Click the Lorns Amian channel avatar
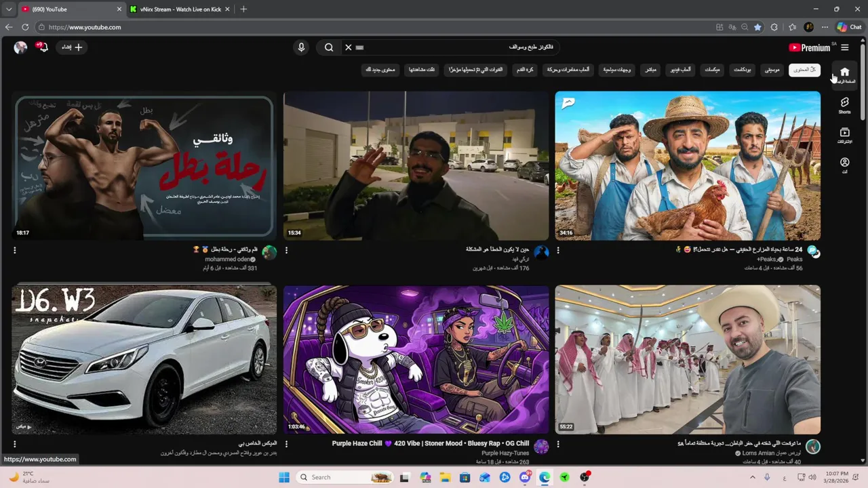Screen dimensions: 868x488 tap(813, 446)
